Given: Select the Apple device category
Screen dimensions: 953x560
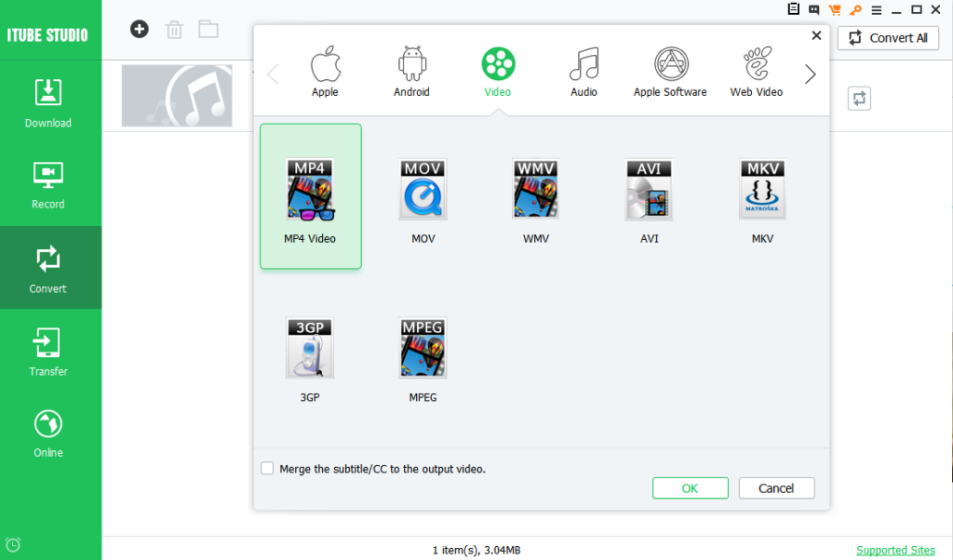Looking at the screenshot, I should 325,71.
